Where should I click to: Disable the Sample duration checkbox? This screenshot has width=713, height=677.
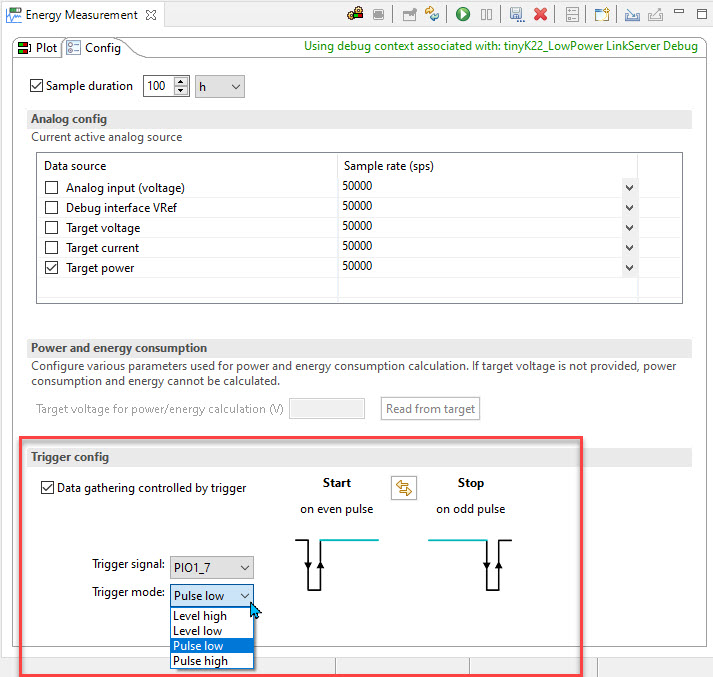point(38,87)
